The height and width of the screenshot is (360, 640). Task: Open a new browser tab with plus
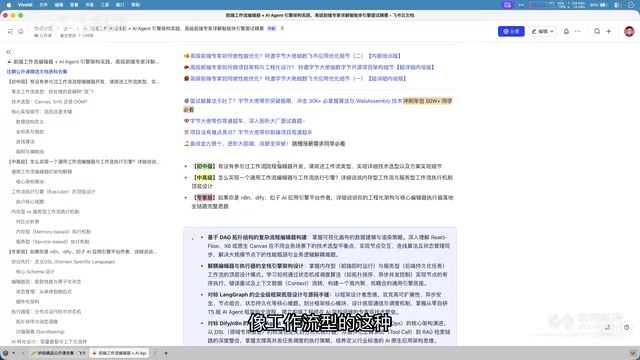166,353
